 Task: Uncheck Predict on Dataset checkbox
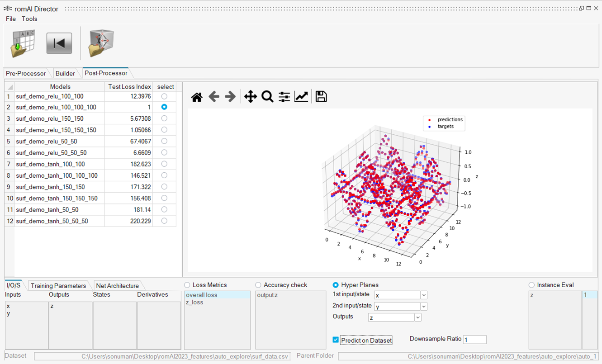(336, 340)
